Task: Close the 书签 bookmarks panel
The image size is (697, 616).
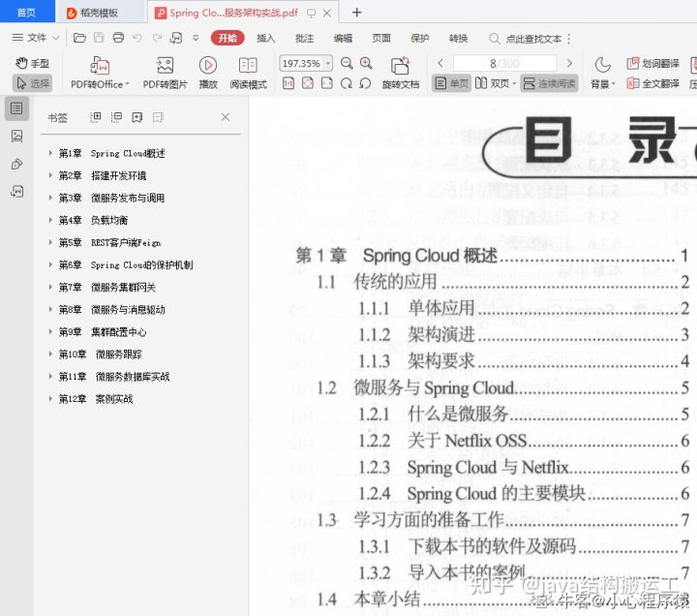Action: pyautogui.click(x=226, y=117)
